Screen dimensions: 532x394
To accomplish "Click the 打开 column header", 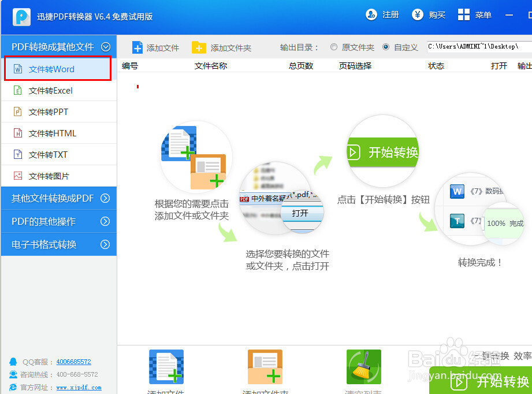I will (498, 66).
